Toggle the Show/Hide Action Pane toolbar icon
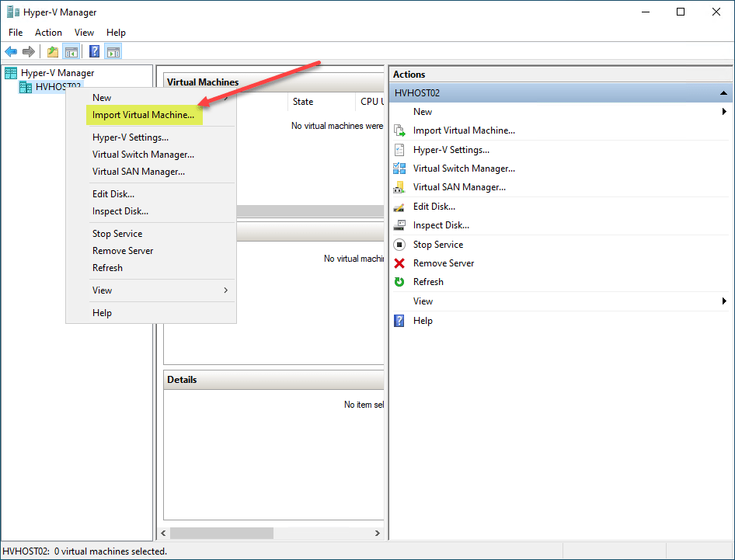 [x=113, y=51]
